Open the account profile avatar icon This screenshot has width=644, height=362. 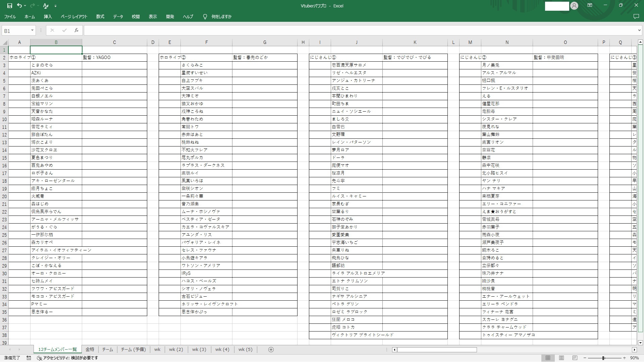pos(574,6)
